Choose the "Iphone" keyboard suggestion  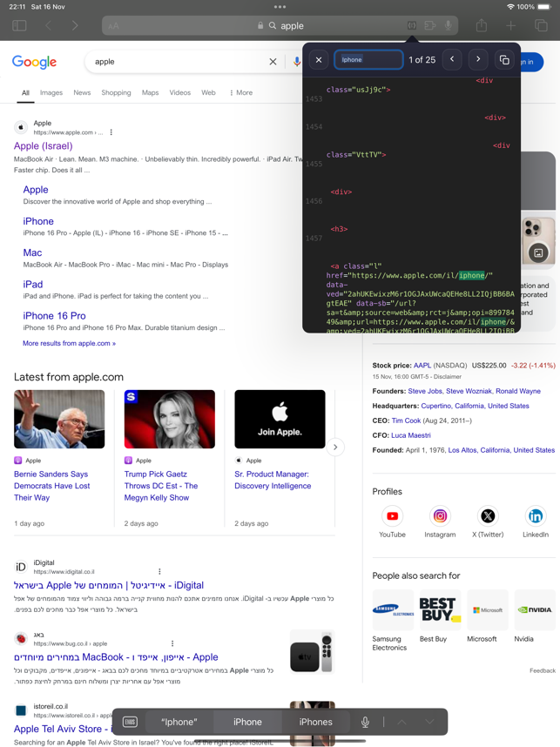179,722
